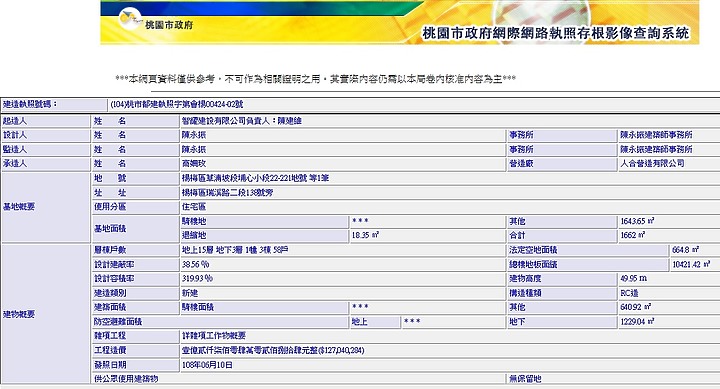Click the permit number value containing 00424-02
Image resolution: width=720 pixels, height=389 pixels.
(x=177, y=105)
